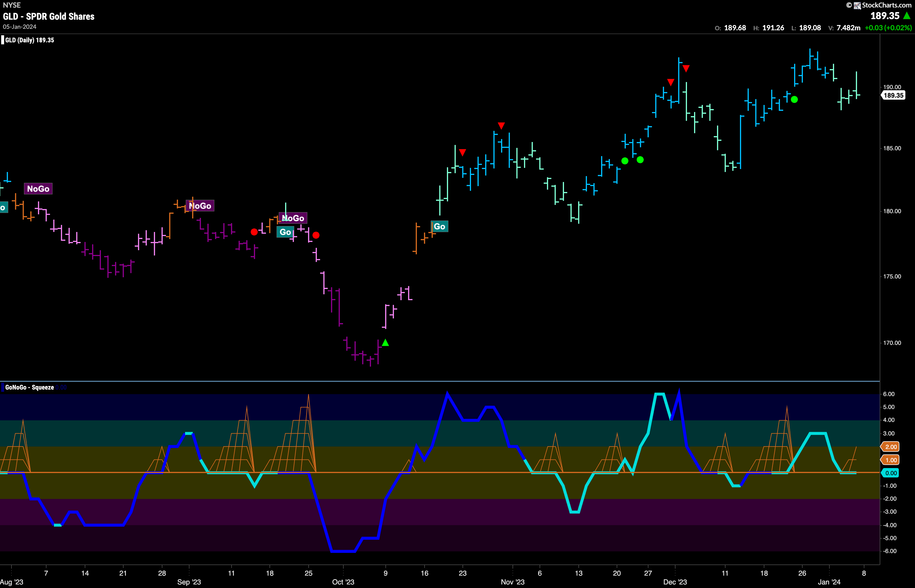Image resolution: width=915 pixels, height=588 pixels.
Task: Click the large 189.35 last price header
Action: click(885, 16)
